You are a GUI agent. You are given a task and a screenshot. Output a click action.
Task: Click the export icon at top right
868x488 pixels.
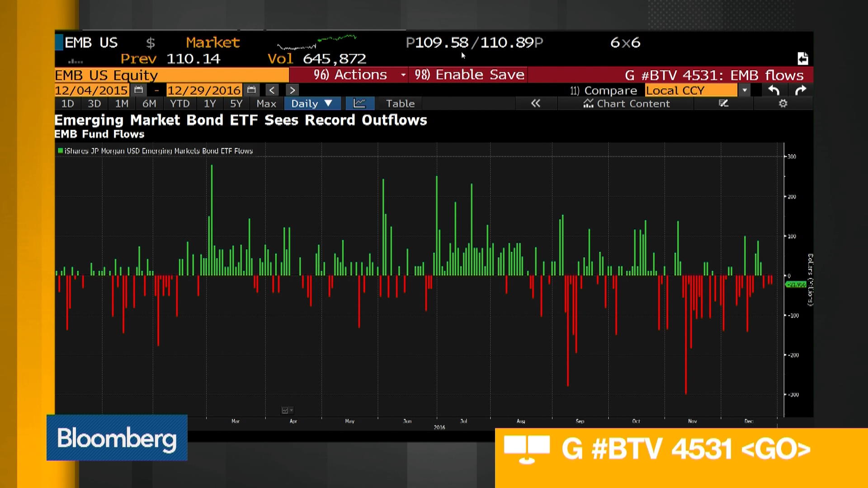pos(803,59)
